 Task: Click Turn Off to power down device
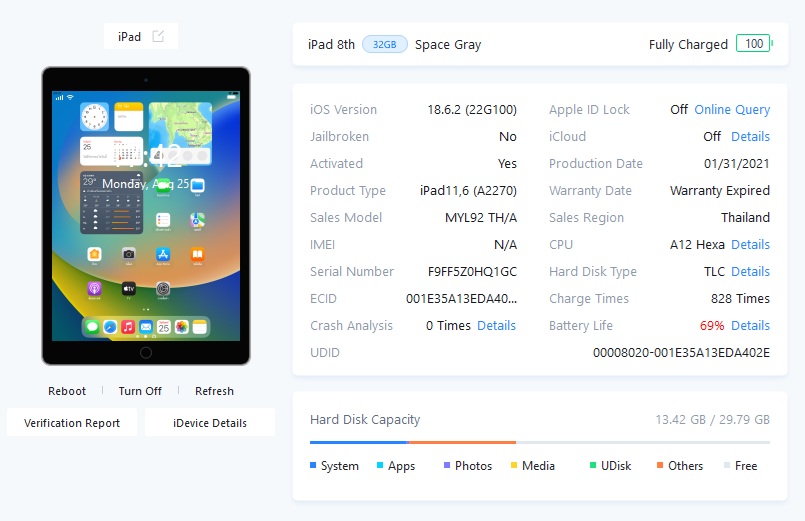click(x=140, y=391)
